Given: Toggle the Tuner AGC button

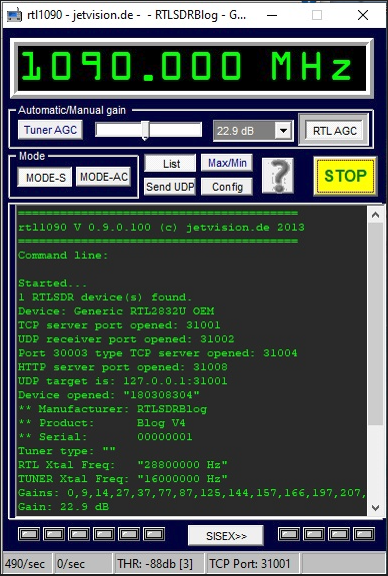Looking at the screenshot, I should [50, 130].
